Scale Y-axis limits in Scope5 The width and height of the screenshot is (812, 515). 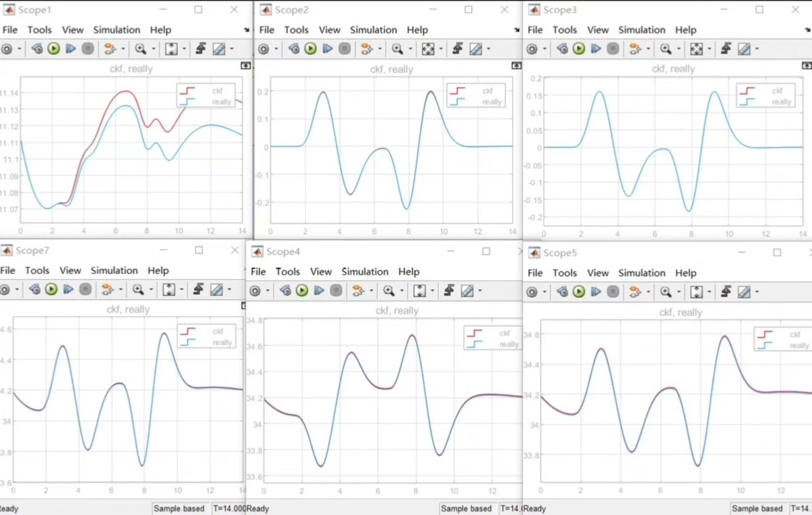(x=696, y=292)
